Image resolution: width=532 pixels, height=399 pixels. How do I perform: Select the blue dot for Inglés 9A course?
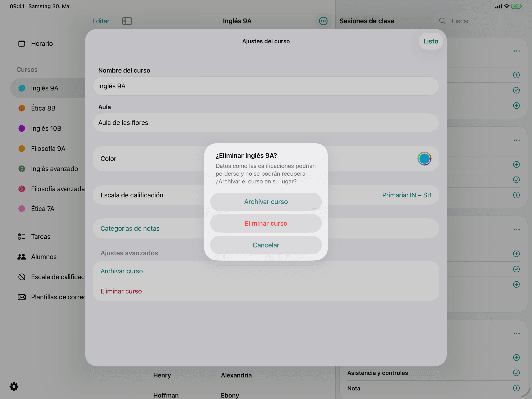(x=22, y=88)
